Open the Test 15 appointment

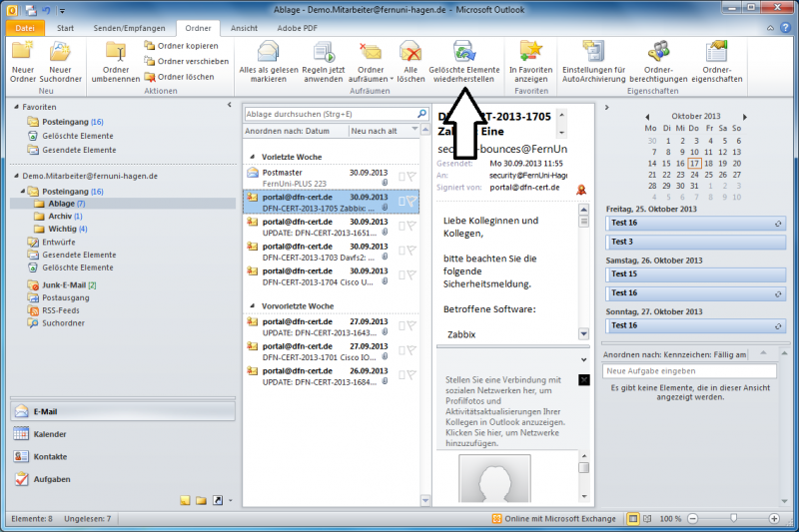[x=695, y=274]
